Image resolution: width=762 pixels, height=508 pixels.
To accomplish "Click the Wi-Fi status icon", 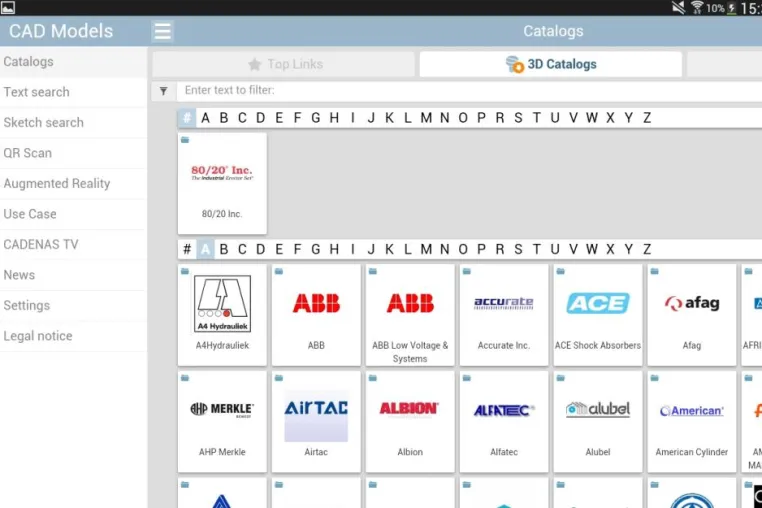I will 697,7.
